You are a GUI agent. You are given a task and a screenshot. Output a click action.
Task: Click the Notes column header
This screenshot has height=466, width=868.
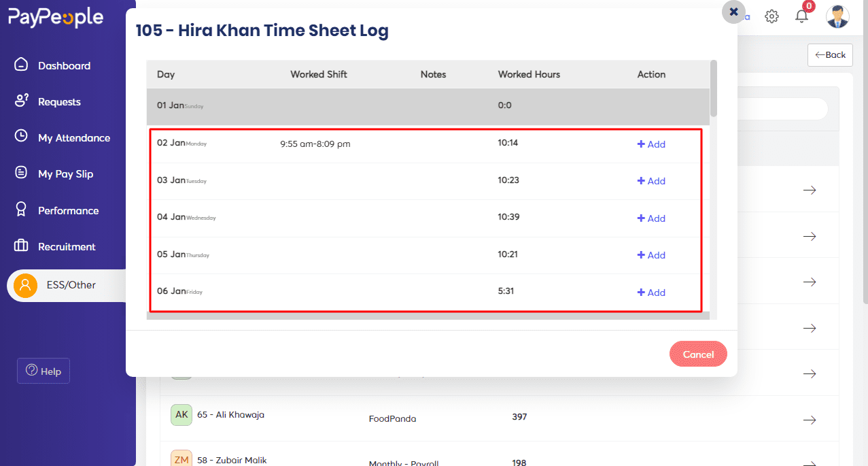tap(433, 74)
